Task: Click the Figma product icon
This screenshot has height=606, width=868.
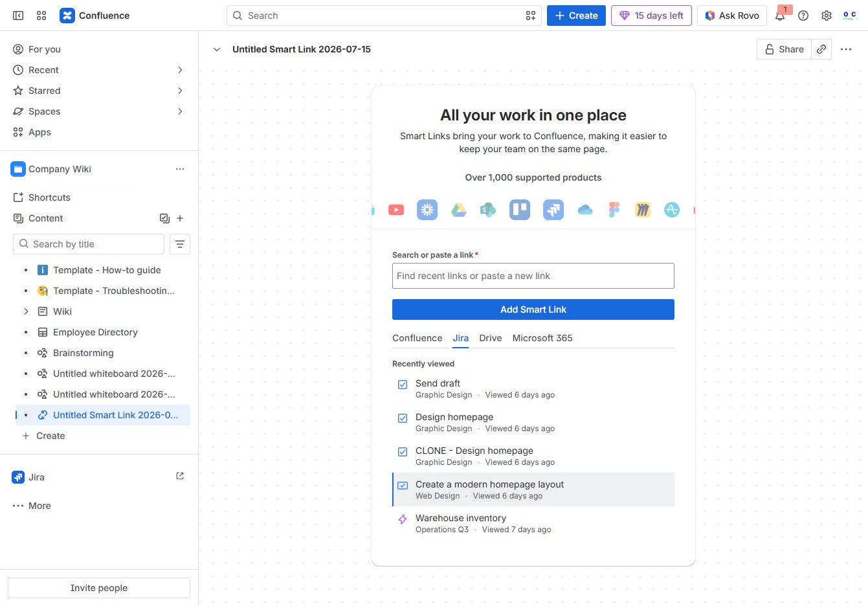Action: click(x=614, y=210)
